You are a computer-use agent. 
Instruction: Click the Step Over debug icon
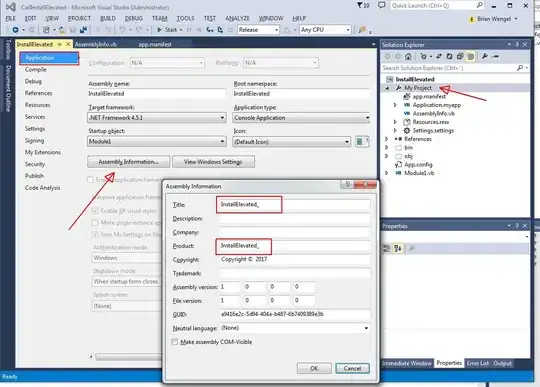220,30
